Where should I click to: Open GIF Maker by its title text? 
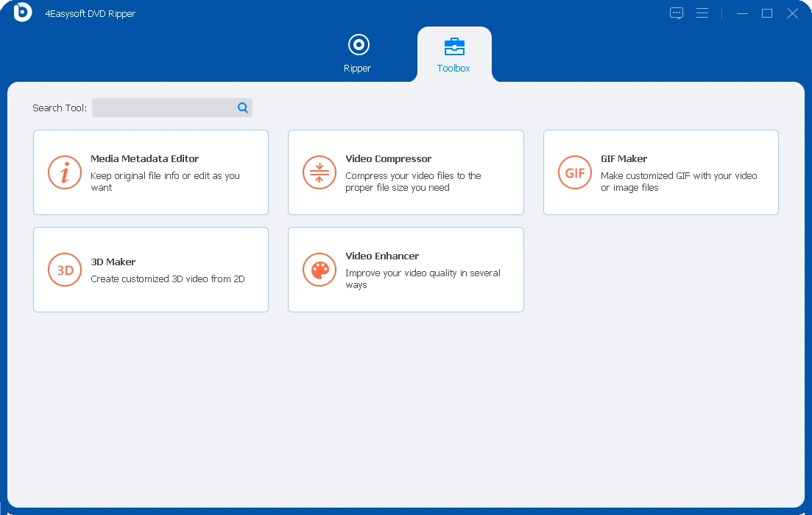pos(624,158)
